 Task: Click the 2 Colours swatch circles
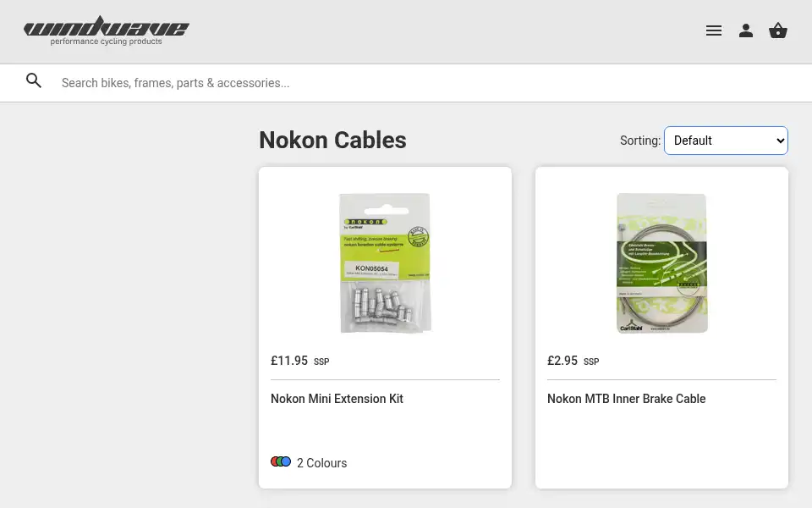tap(281, 461)
